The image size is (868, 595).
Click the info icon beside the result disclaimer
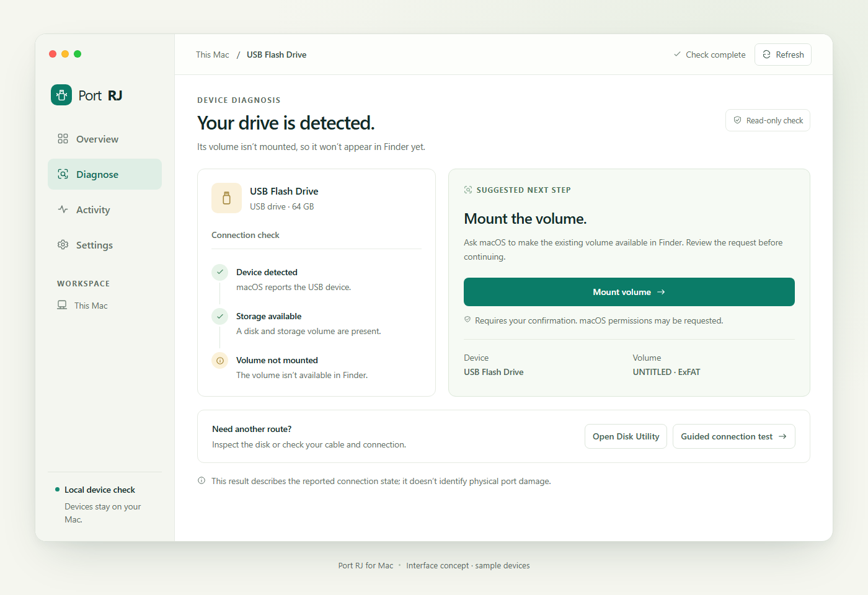pyautogui.click(x=201, y=481)
